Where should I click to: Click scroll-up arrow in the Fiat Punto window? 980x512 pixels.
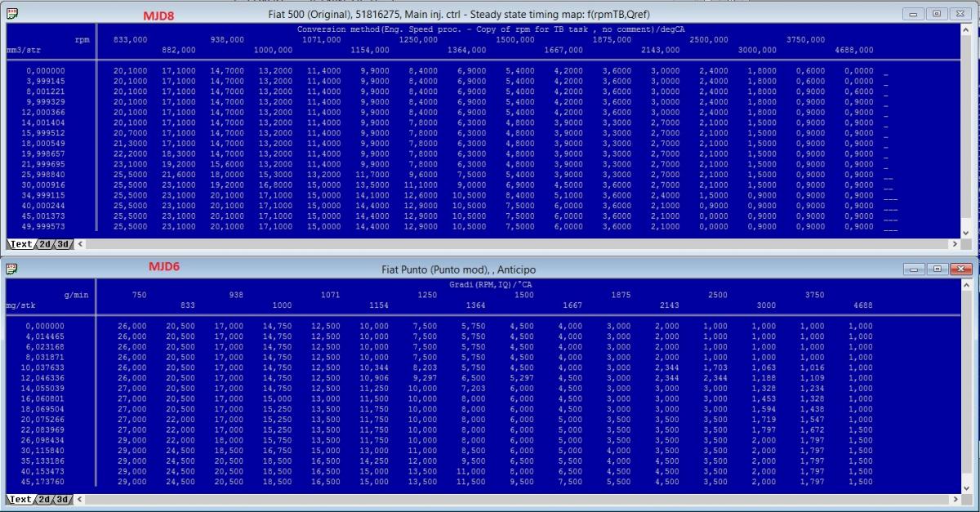966,285
